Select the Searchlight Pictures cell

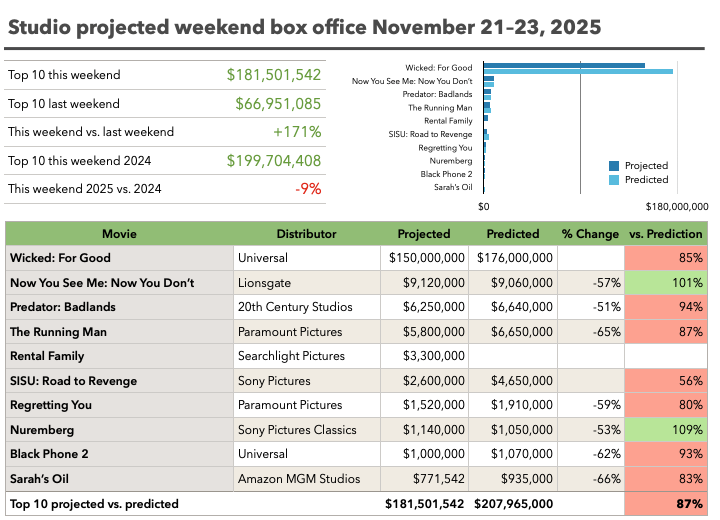(x=306, y=356)
